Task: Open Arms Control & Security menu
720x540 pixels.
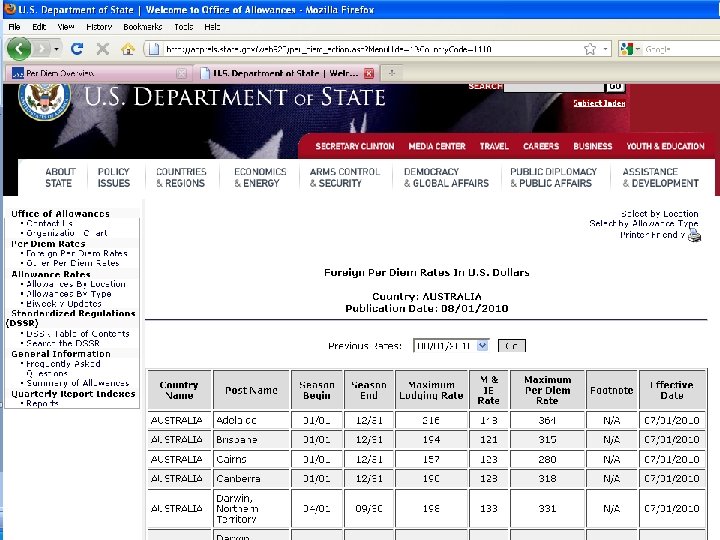Action: pyautogui.click(x=345, y=177)
